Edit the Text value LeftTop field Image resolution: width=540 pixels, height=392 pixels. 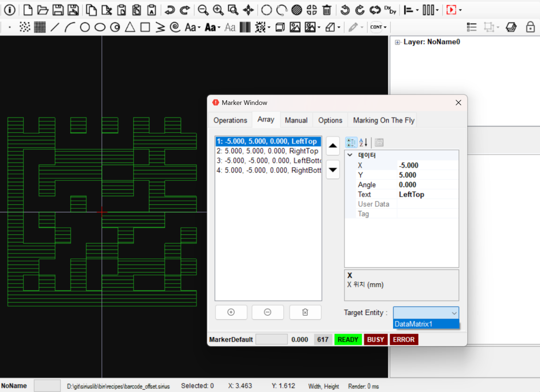[x=428, y=195]
